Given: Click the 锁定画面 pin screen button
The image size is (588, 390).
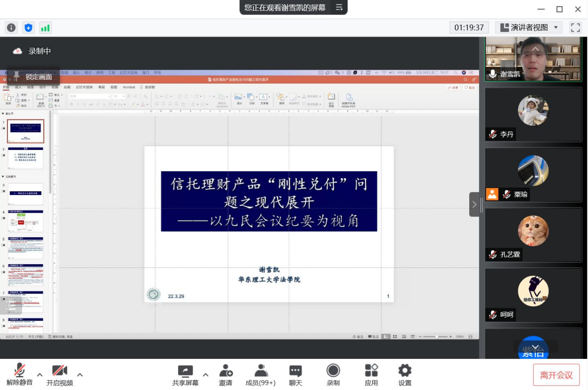Looking at the screenshot, I should pos(32,77).
